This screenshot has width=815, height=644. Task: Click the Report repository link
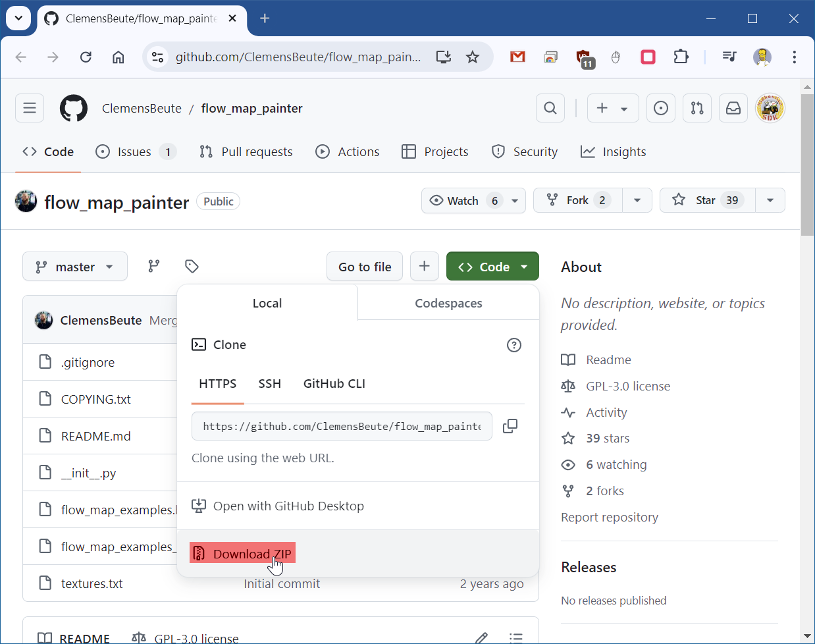(610, 517)
